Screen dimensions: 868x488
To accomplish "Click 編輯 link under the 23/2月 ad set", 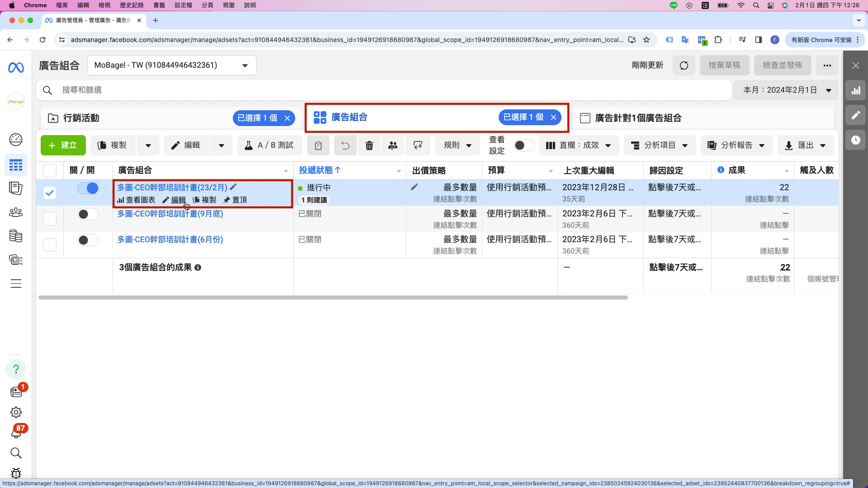I will [x=175, y=200].
